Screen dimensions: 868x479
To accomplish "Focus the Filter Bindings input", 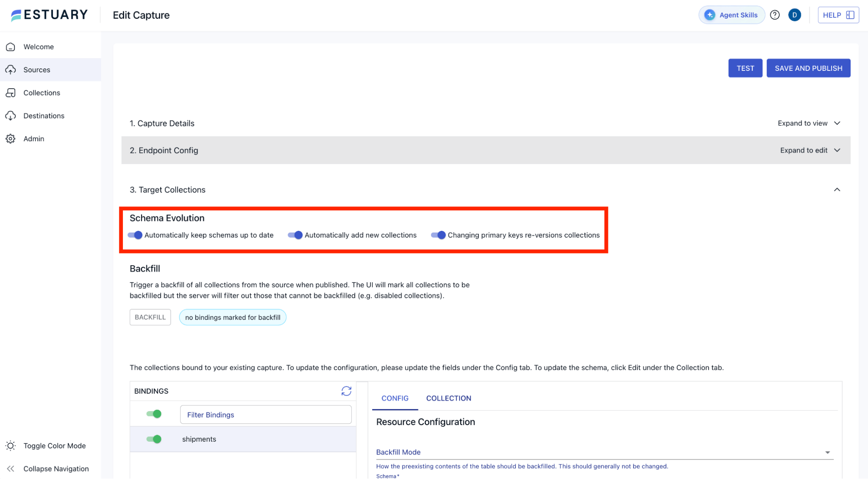I will pyautogui.click(x=266, y=414).
